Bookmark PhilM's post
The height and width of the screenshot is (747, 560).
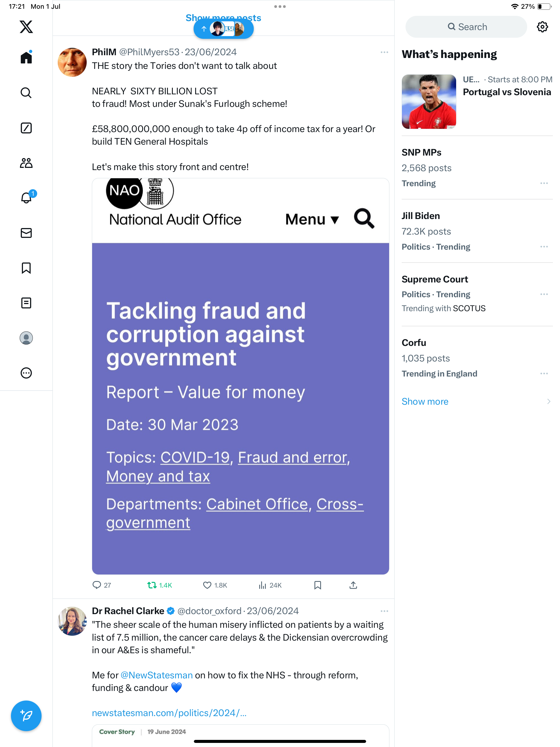pos(317,585)
